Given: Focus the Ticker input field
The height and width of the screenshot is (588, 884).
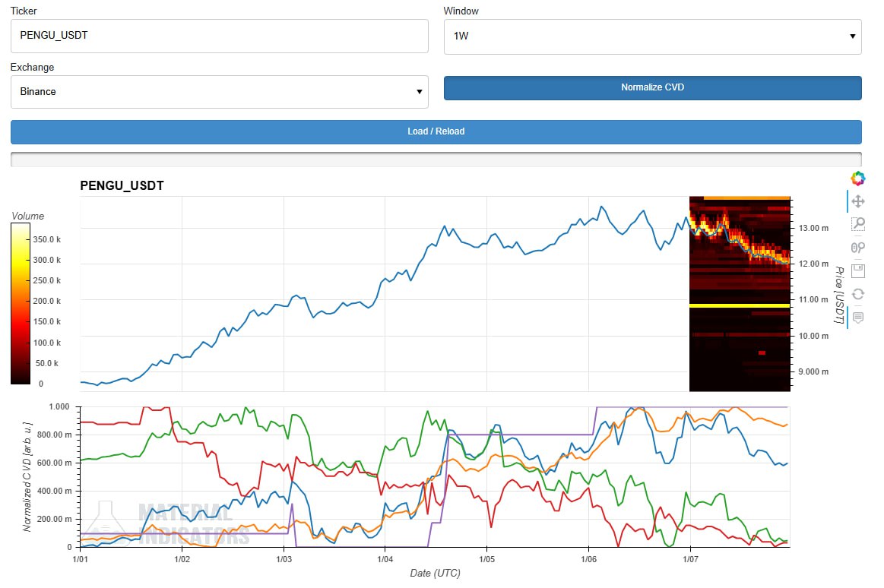Looking at the screenshot, I should (x=220, y=36).
